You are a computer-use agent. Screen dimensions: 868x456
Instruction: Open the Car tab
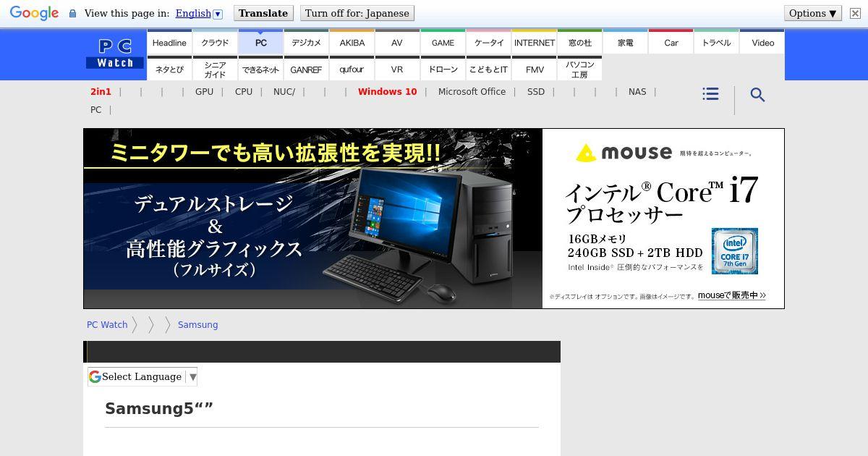coord(671,43)
